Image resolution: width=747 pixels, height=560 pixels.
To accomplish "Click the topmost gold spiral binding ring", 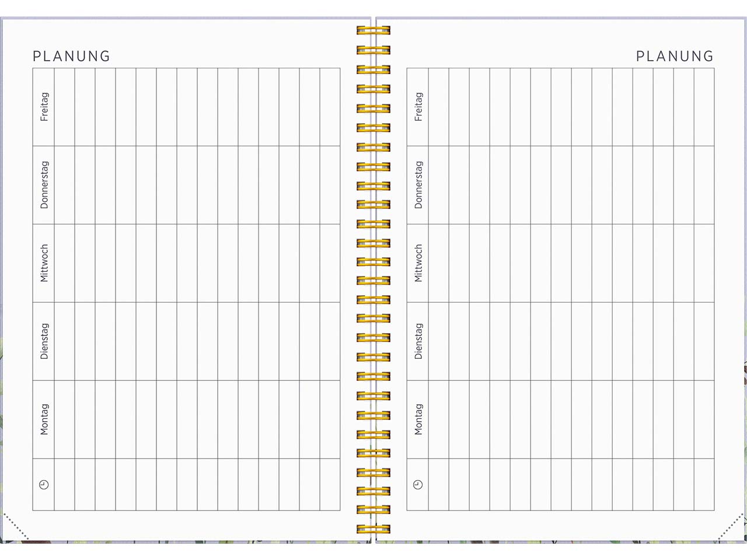I will [x=373, y=30].
